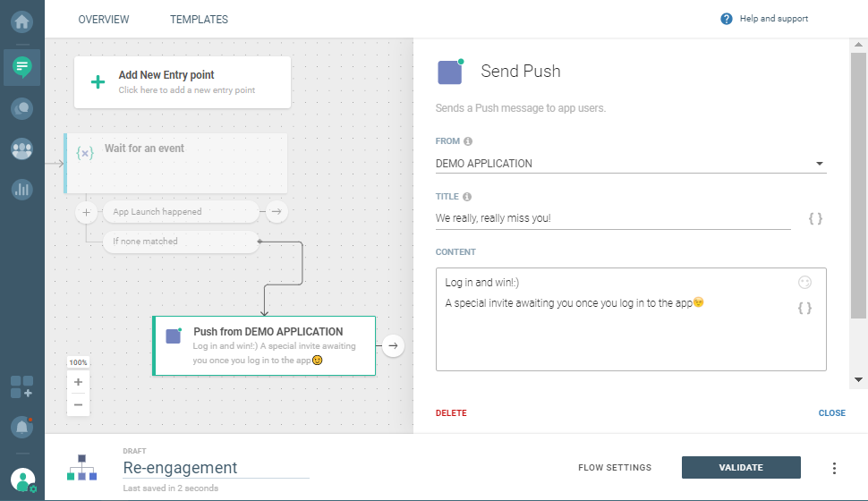Click the green plus Add New Entry icon
The width and height of the screenshot is (868, 501).
[98, 82]
